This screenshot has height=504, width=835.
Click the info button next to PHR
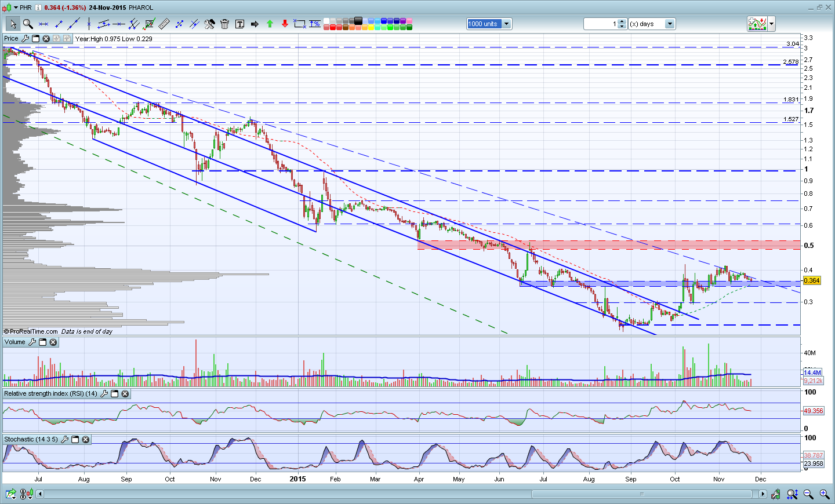point(38,8)
